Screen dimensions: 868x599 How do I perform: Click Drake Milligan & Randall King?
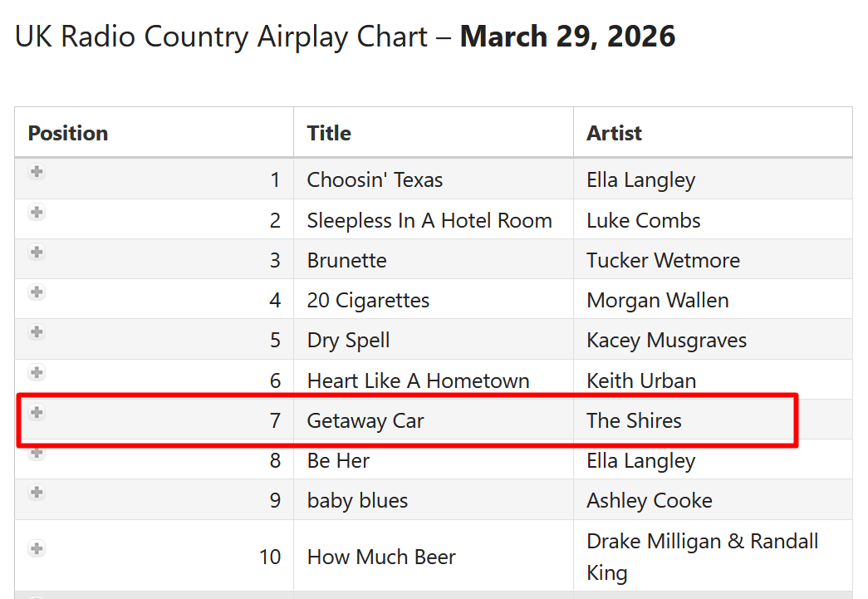click(702, 557)
